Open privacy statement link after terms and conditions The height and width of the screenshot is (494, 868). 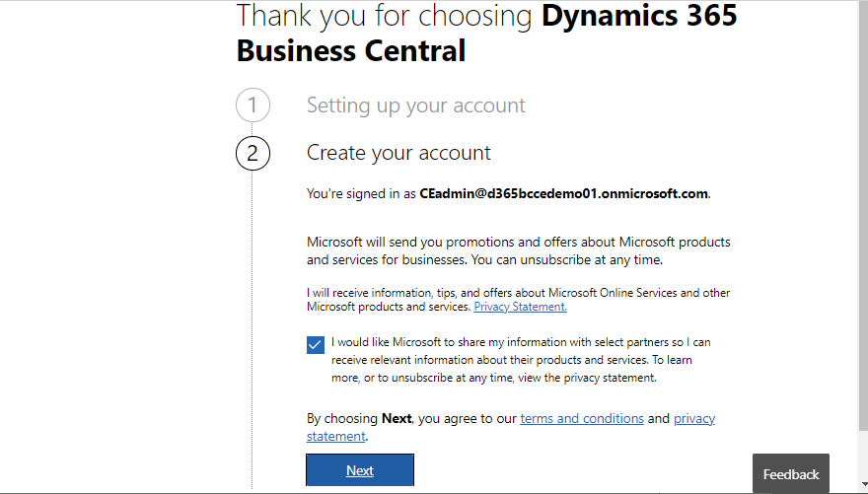click(x=693, y=419)
